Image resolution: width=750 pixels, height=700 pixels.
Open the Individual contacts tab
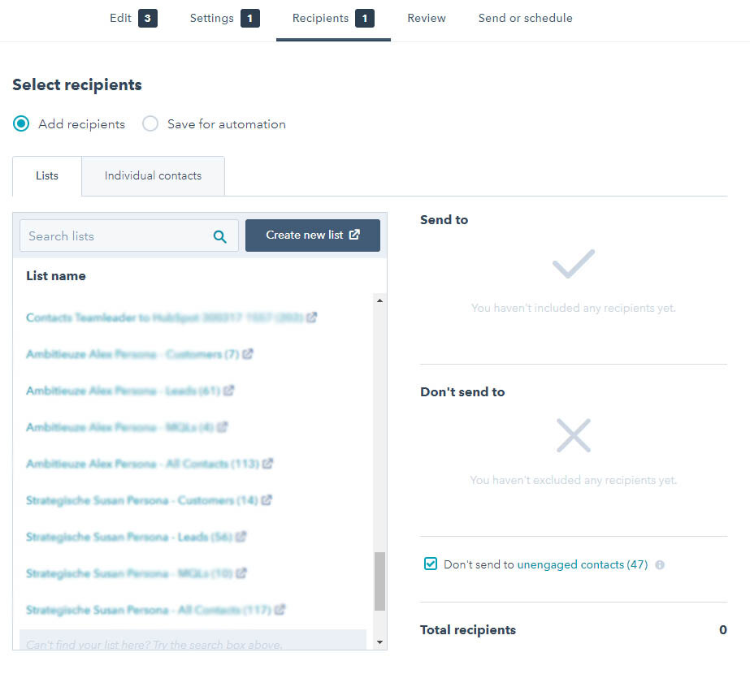(x=153, y=176)
